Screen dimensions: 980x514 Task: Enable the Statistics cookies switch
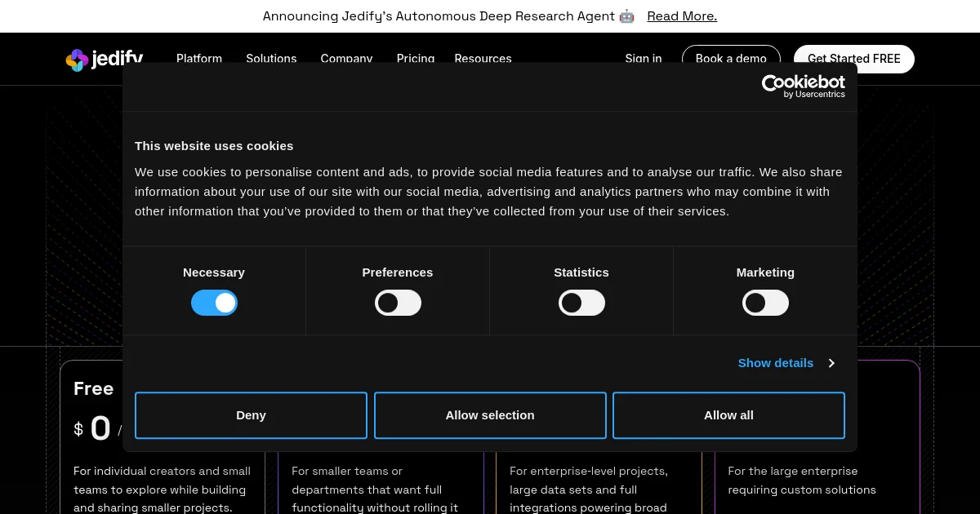pyautogui.click(x=581, y=304)
